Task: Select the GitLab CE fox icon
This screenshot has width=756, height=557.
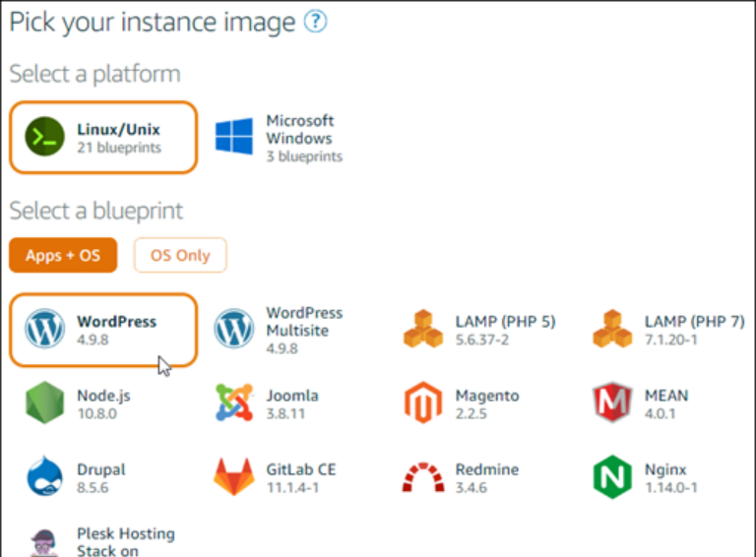Action: tap(234, 477)
